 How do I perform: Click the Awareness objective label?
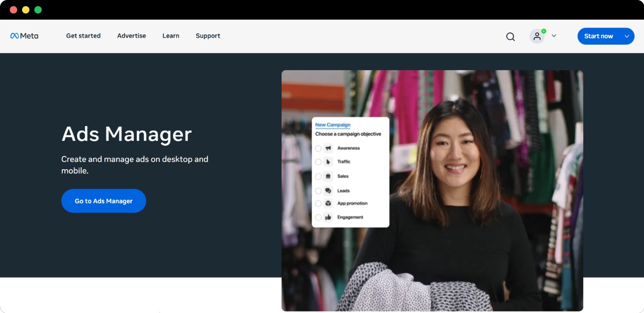pos(348,148)
